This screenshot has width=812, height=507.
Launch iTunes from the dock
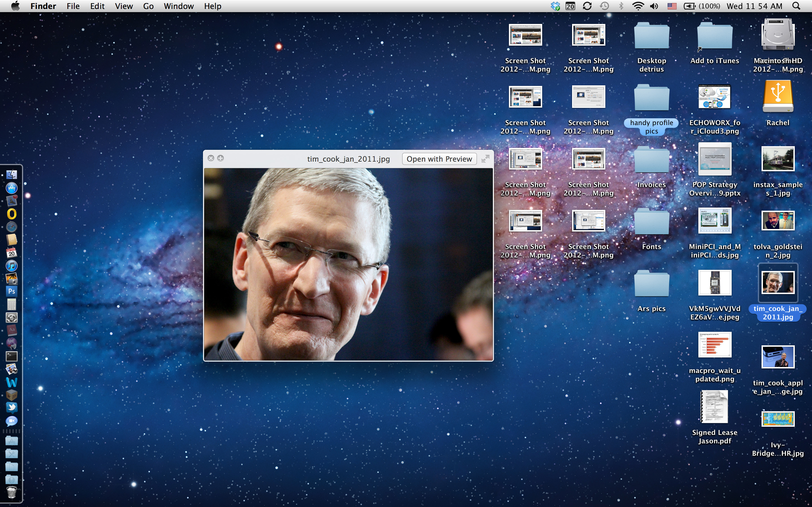pos(11,266)
